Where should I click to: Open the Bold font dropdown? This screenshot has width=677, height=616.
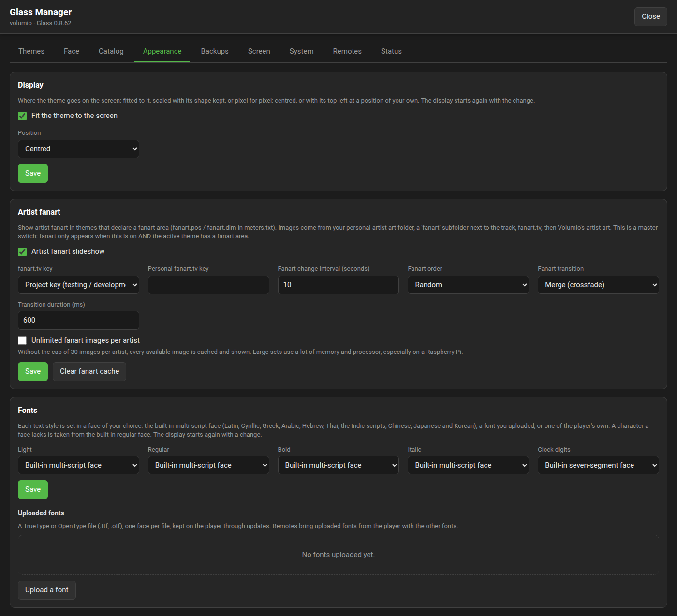point(338,465)
